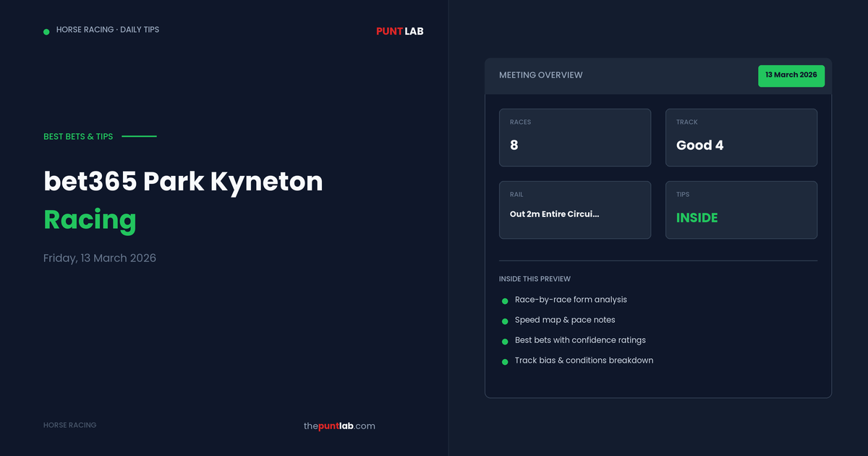Toggle the Good 4 track condition card
The height and width of the screenshot is (456, 868).
click(x=741, y=138)
